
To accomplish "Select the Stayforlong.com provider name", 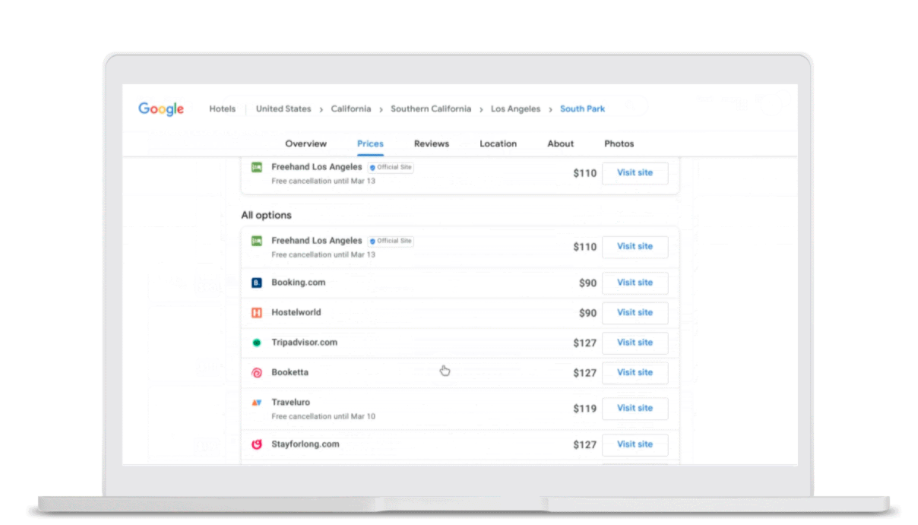I will pos(305,444).
